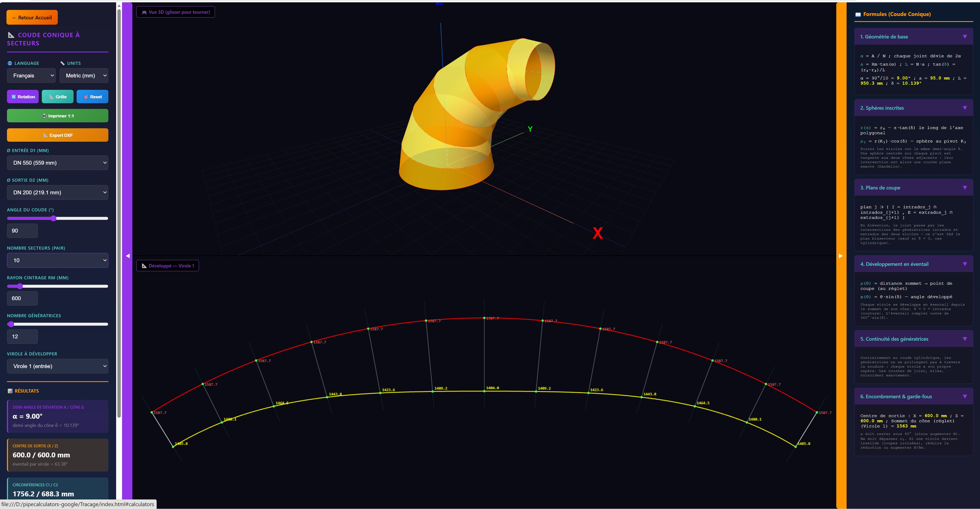Collapse section 2. Sphères inscrites
The width and height of the screenshot is (980, 509).
point(913,108)
